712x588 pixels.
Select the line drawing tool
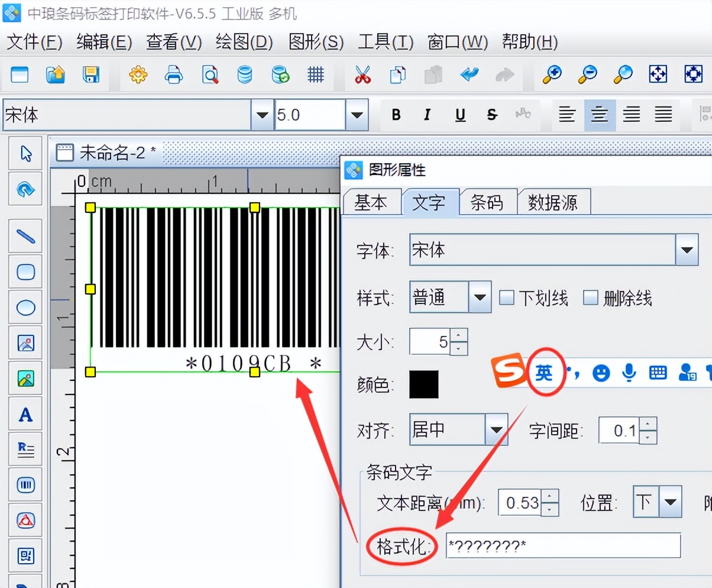point(25,235)
